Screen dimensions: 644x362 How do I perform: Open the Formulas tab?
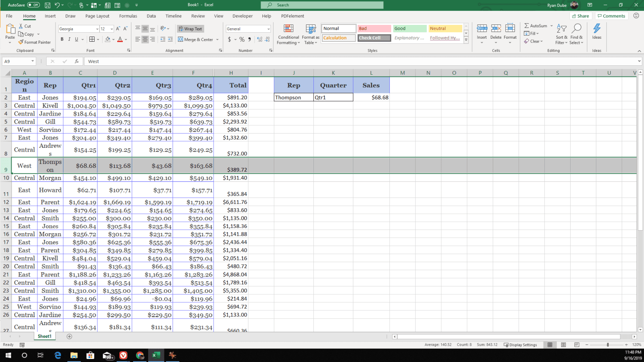point(128,16)
